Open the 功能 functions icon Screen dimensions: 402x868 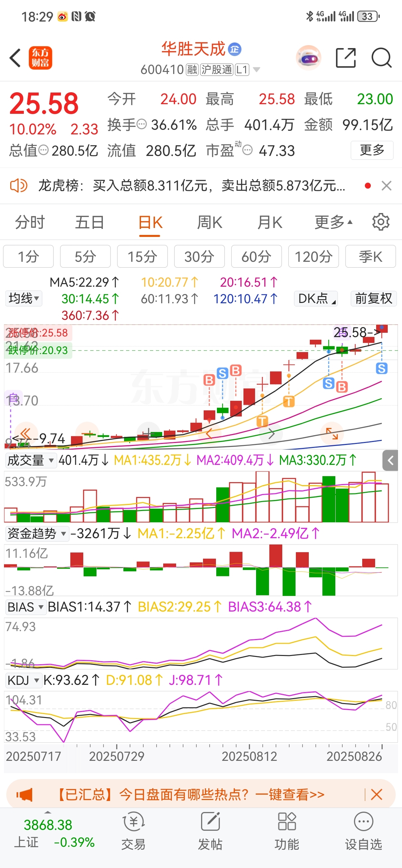click(x=287, y=831)
